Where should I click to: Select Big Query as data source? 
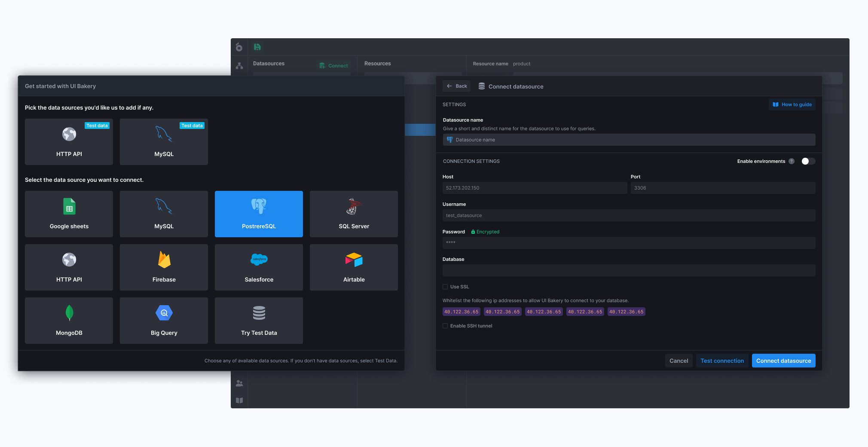(x=164, y=321)
